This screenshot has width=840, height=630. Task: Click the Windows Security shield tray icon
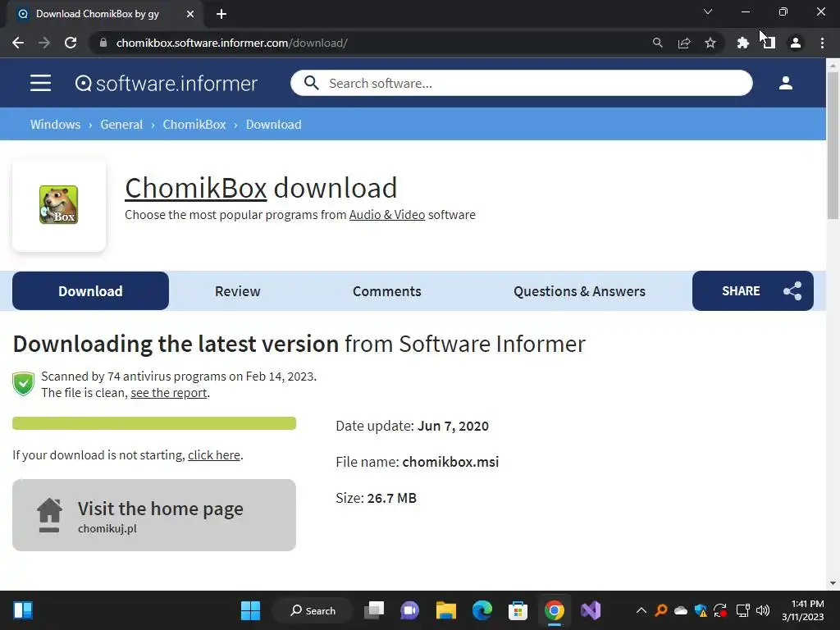pyautogui.click(x=701, y=610)
